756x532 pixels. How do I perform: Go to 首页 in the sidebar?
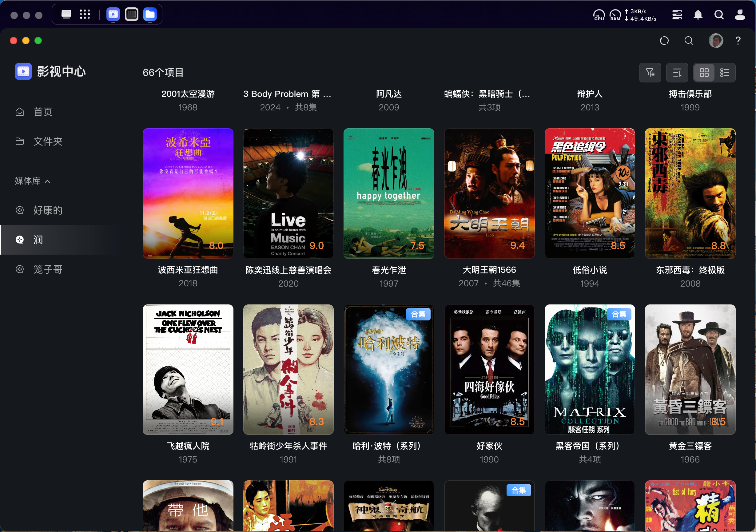[42, 112]
